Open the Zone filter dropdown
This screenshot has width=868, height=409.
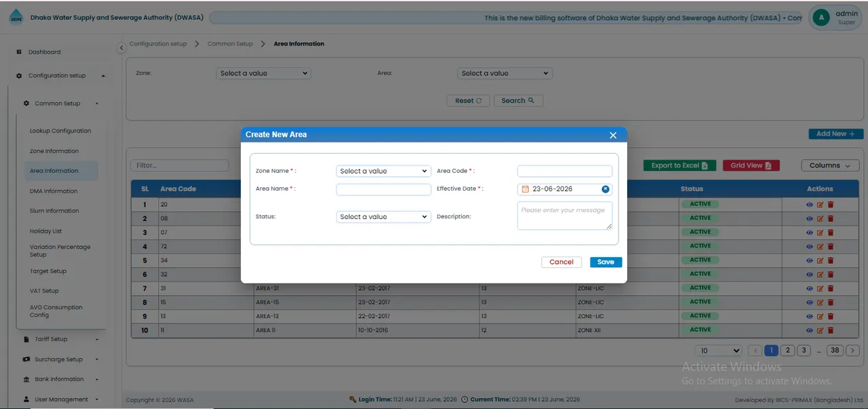point(264,73)
